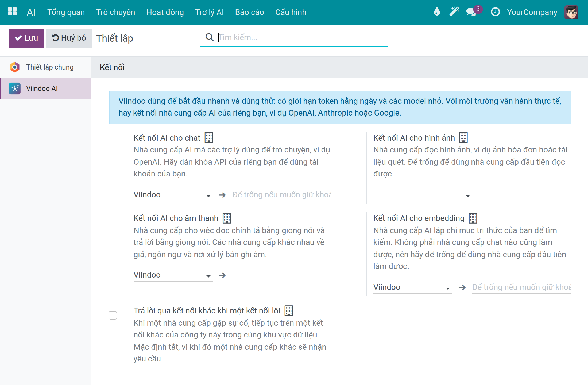The height and width of the screenshot is (385, 588).
Task: Open user avatar menu
Action: [x=571, y=12]
